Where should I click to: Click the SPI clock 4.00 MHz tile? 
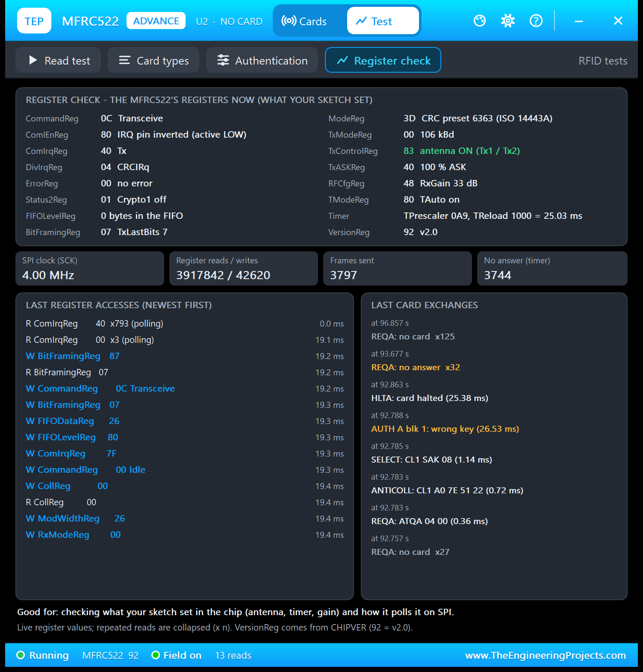tap(90, 268)
